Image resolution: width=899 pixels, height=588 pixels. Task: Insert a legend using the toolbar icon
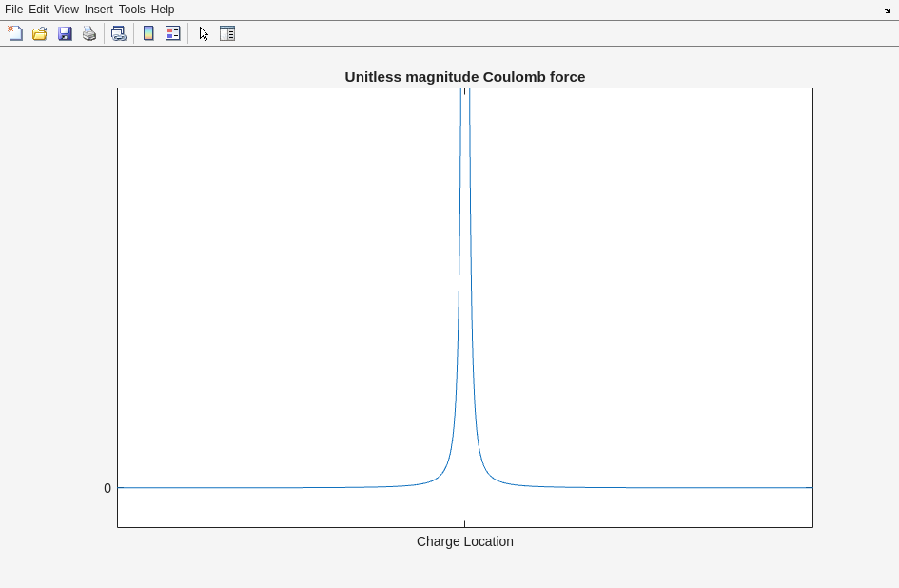(x=173, y=33)
